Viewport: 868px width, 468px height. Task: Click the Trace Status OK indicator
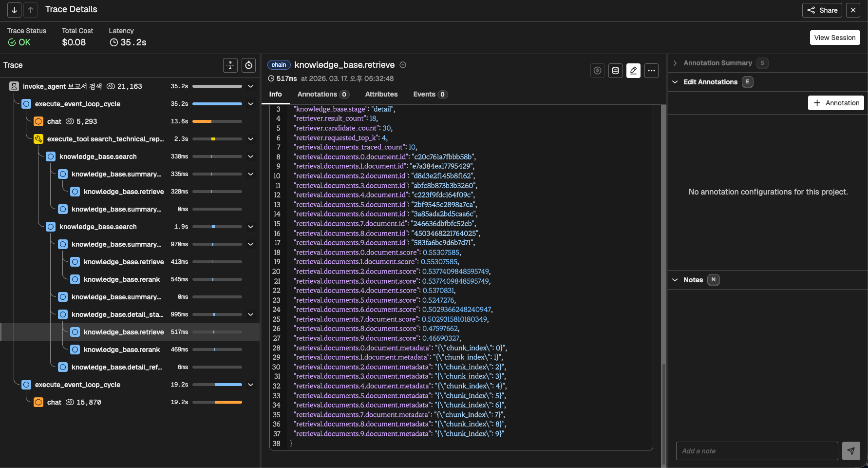tap(19, 42)
